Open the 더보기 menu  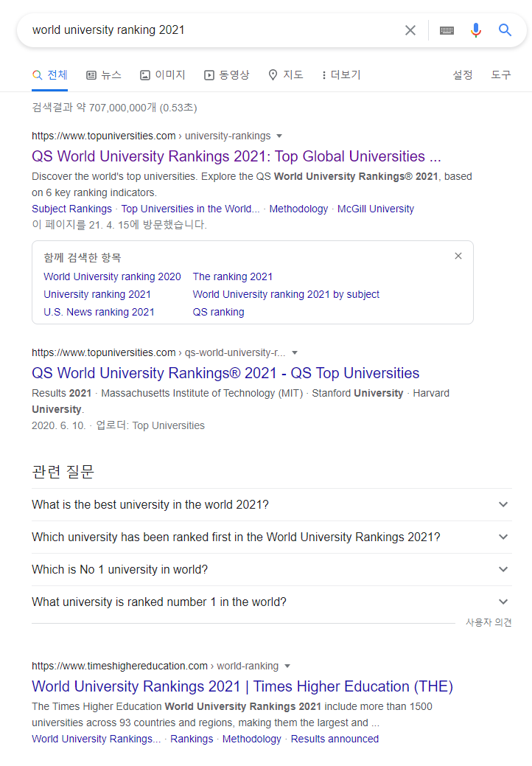(341, 74)
